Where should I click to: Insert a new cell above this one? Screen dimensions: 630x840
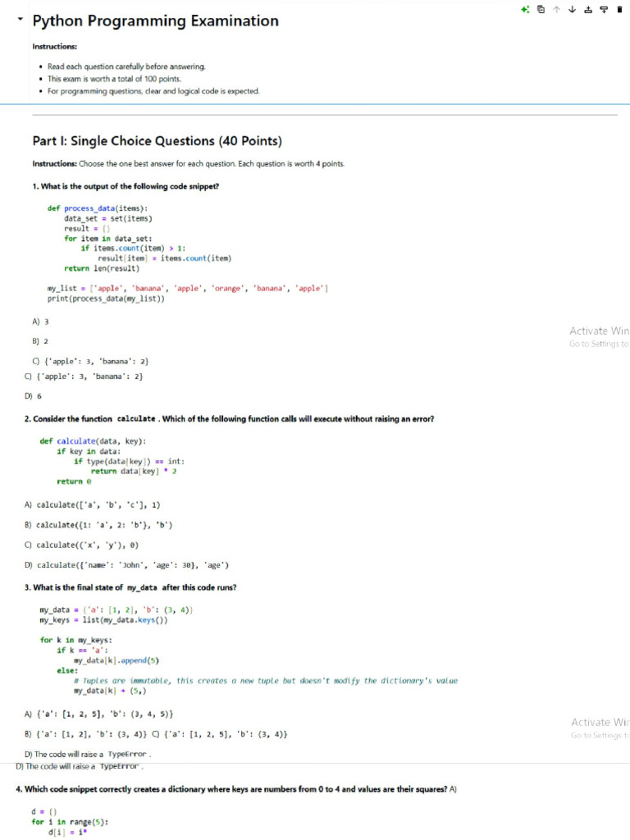587,10
